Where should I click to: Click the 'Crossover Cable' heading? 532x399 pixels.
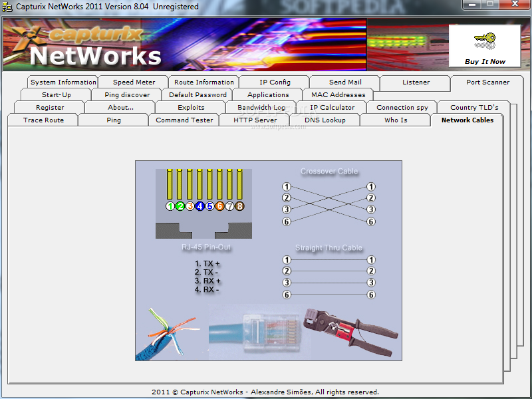pos(329,172)
